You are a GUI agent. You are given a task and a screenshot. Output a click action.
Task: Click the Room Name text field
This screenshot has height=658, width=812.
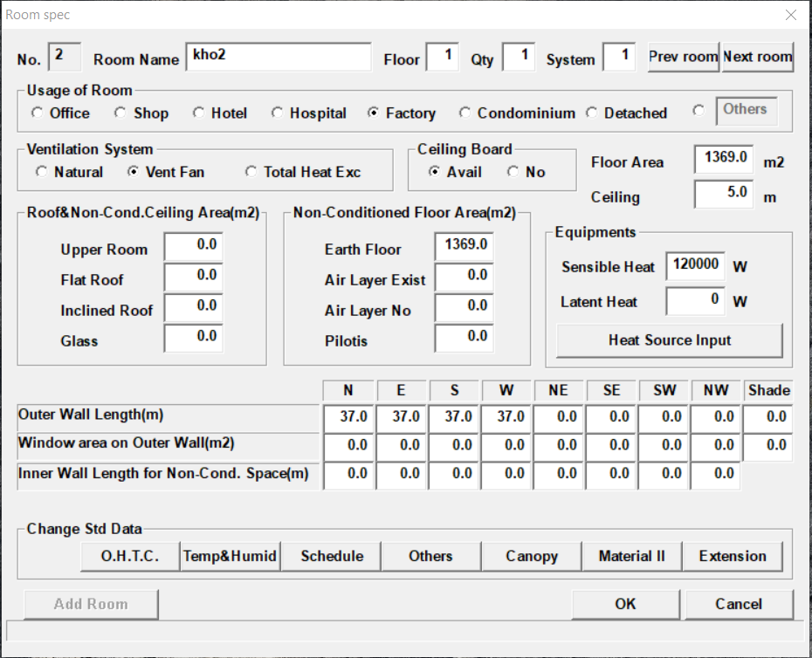(278, 58)
